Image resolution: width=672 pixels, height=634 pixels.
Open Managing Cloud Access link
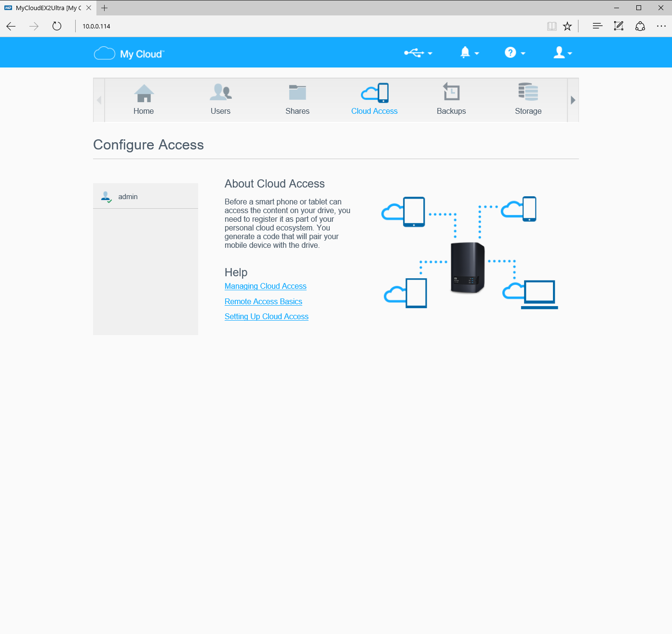pyautogui.click(x=265, y=286)
